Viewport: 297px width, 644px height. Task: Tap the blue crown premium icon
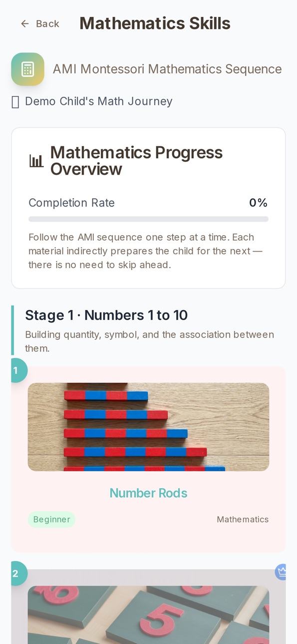click(x=281, y=572)
